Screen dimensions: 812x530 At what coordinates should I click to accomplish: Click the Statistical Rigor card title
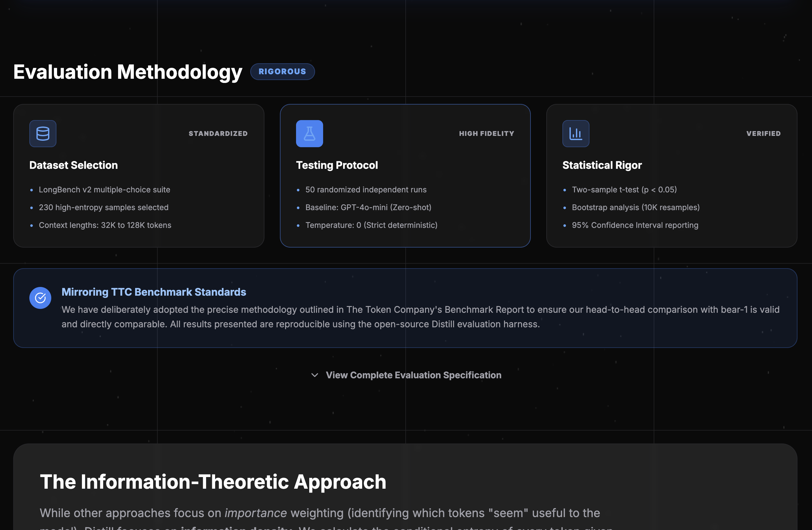(x=602, y=165)
